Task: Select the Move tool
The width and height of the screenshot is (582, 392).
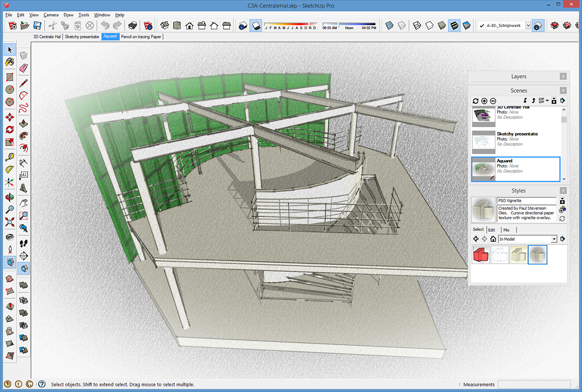Action: click(10, 116)
